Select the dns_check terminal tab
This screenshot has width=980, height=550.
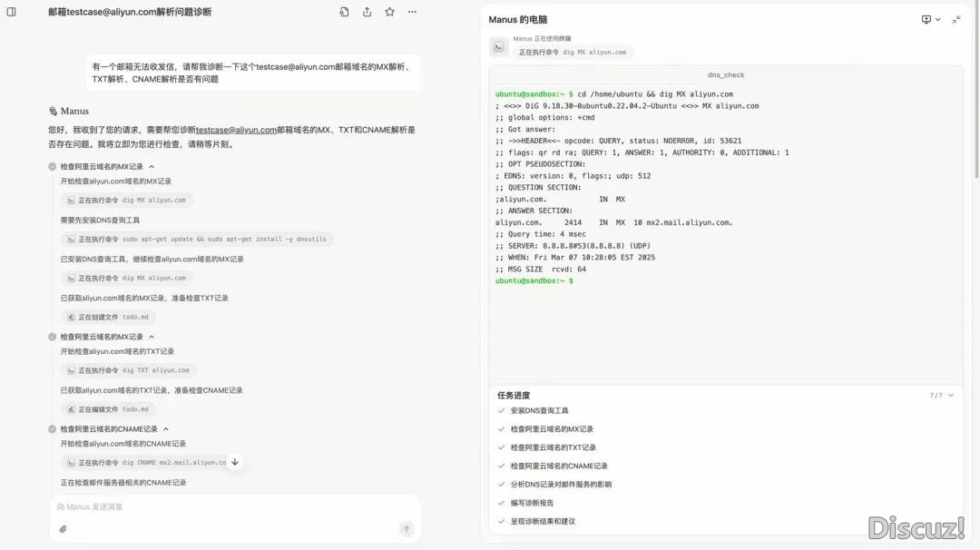pos(726,75)
